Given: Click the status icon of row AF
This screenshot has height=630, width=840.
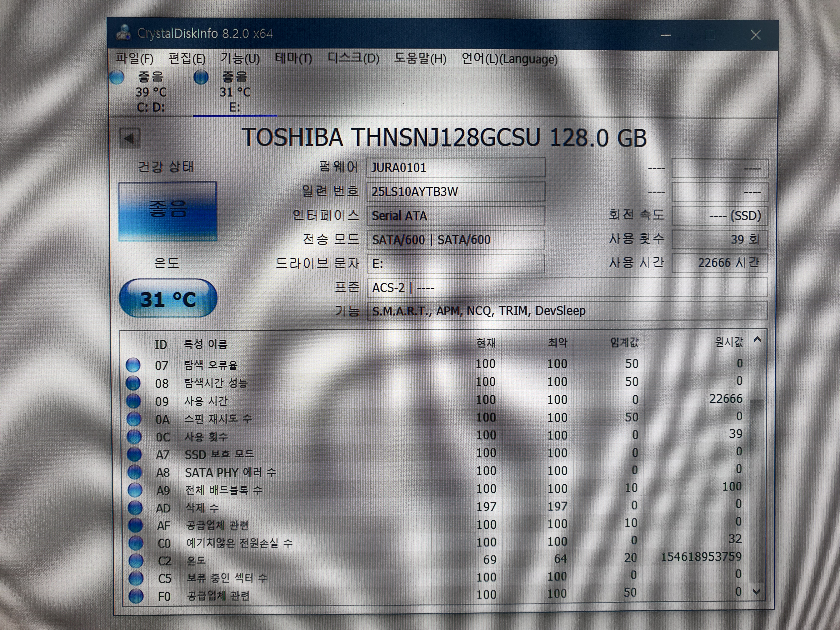Looking at the screenshot, I should [136, 525].
